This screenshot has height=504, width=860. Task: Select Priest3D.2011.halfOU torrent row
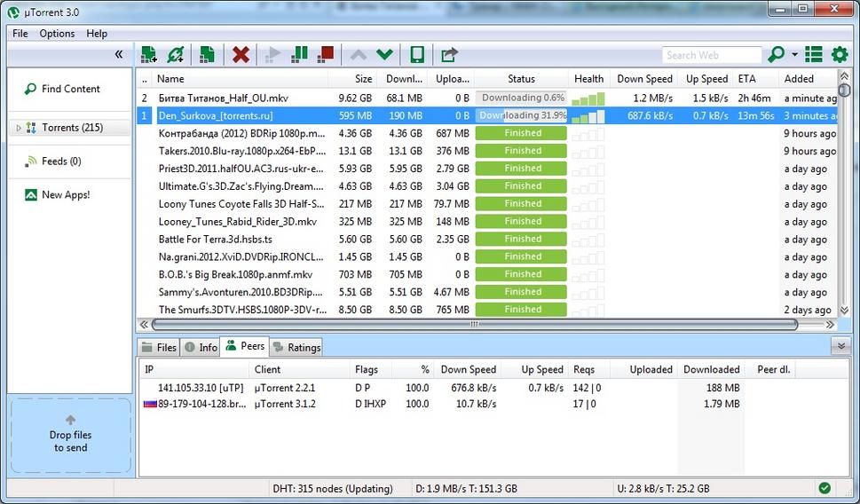pos(241,169)
